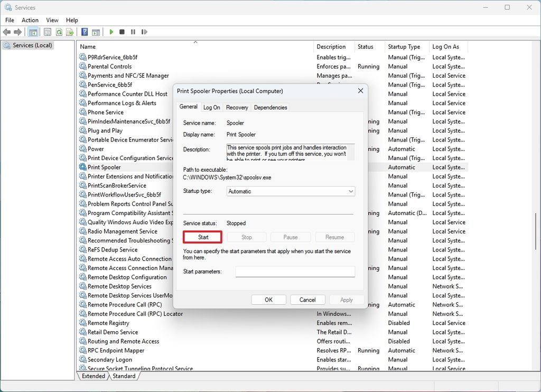Switch to the Recovery tab
This screenshot has height=392, width=541.
(237, 107)
